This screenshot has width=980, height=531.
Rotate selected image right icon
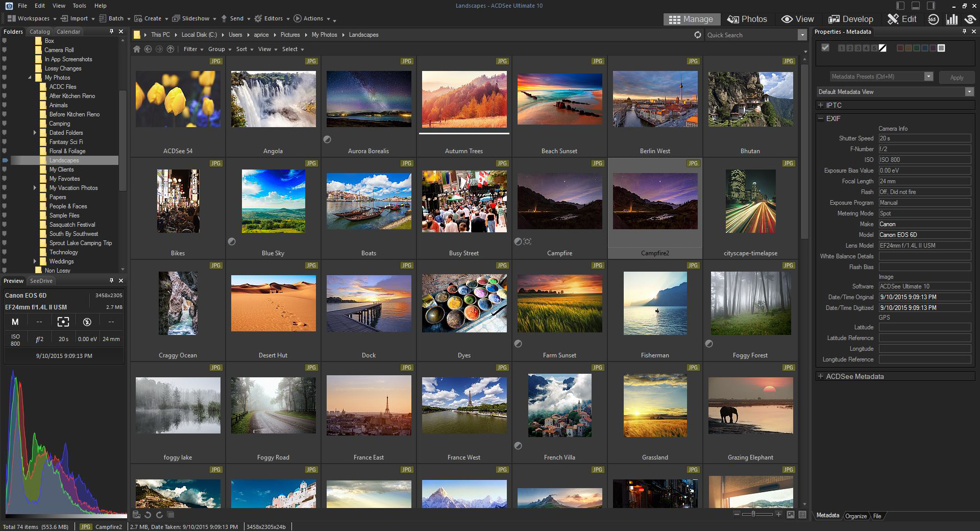[x=159, y=515]
